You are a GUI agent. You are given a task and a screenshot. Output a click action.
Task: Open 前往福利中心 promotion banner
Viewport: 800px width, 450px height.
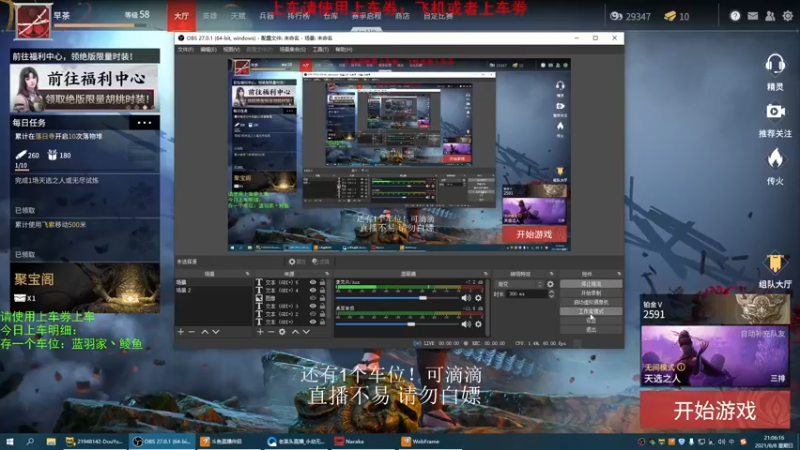85,88
